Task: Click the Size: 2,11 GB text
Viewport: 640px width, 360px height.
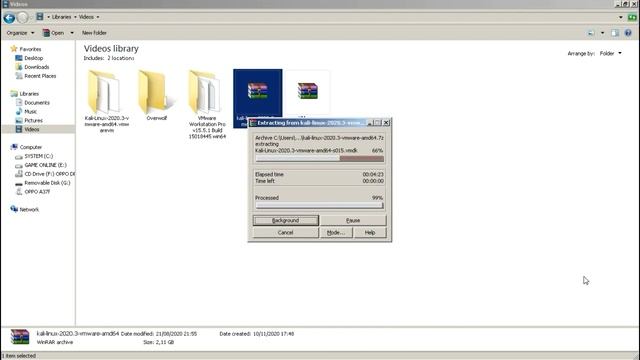Action: coord(158,342)
